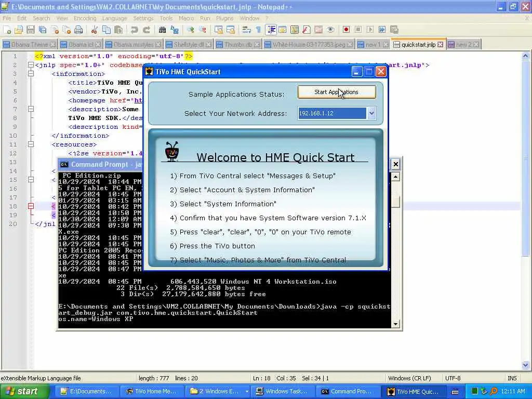Image resolution: width=532 pixels, height=399 pixels.
Task: Collapse the resources fold on line 11
Action: 31,144
